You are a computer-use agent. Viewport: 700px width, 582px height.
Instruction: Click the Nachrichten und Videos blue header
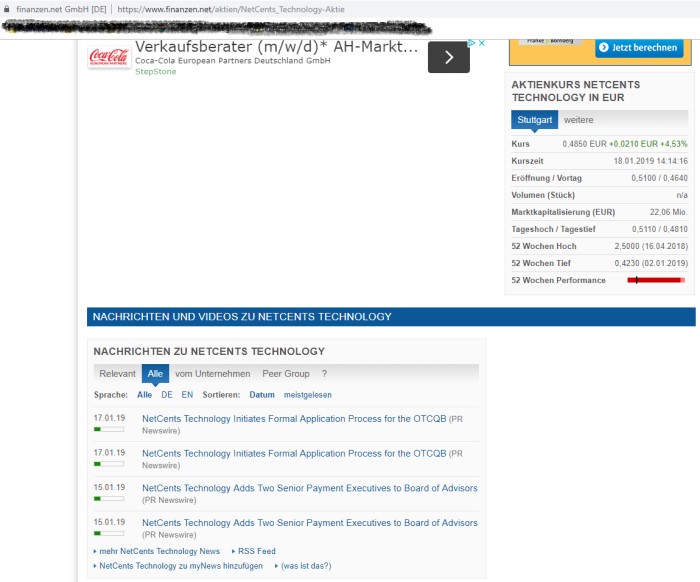coord(391,317)
